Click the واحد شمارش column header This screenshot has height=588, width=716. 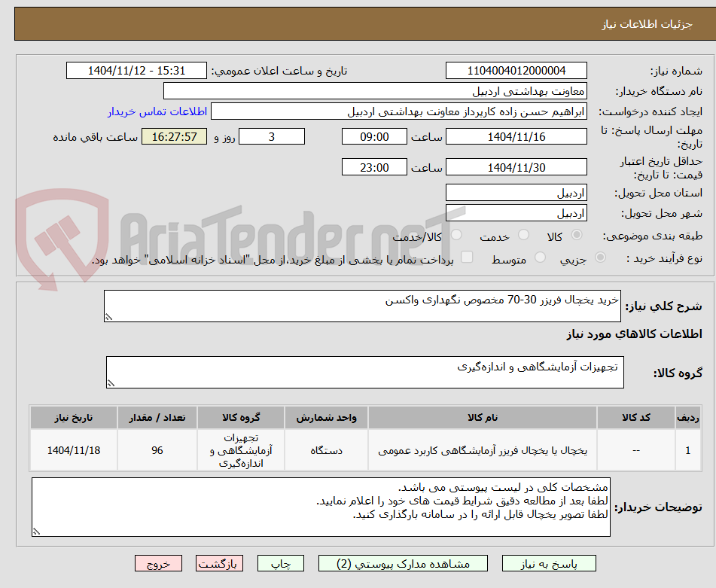326,418
